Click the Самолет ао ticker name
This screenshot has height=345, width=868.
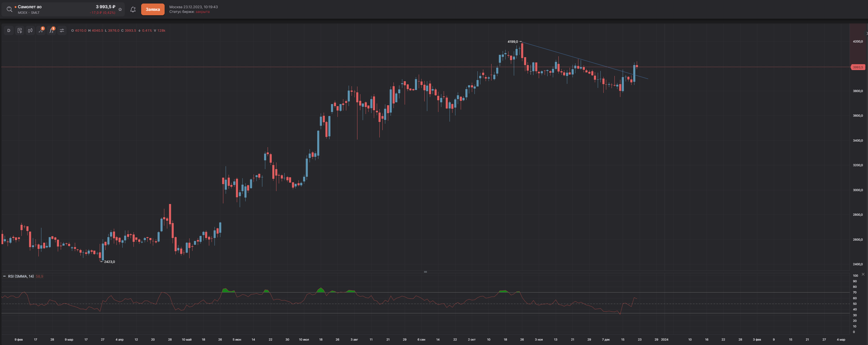coord(30,7)
